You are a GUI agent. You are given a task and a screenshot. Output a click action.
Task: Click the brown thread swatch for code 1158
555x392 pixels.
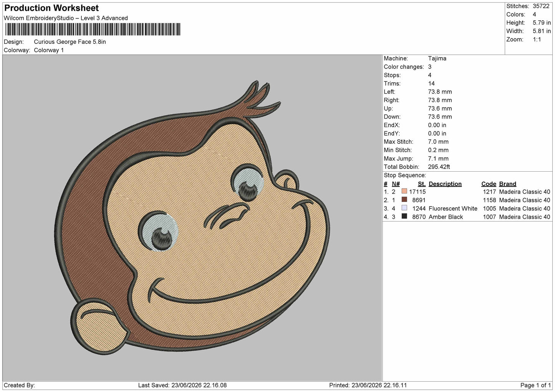[404, 200]
